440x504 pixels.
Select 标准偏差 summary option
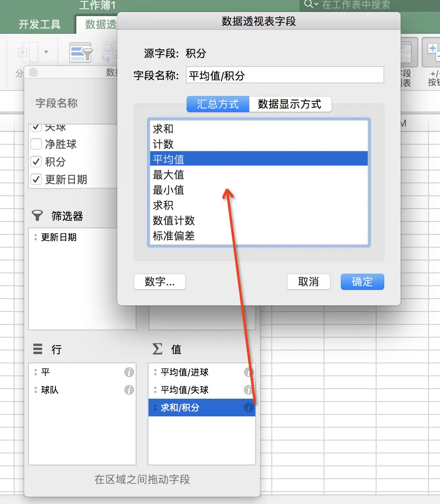pos(259,236)
